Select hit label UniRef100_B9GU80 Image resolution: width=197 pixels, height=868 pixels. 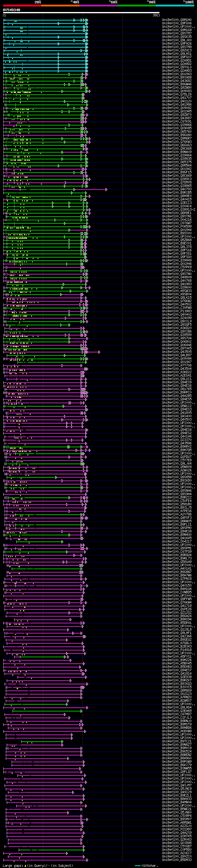(177, 135)
